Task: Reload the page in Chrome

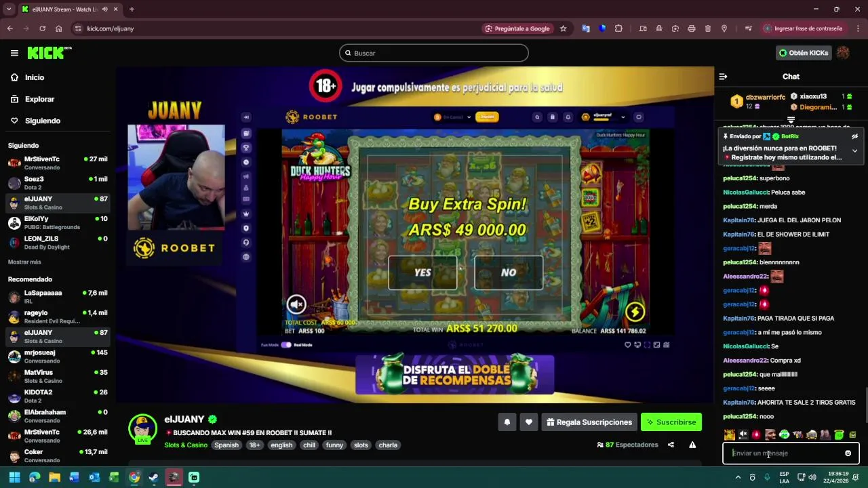Action: coord(42,28)
